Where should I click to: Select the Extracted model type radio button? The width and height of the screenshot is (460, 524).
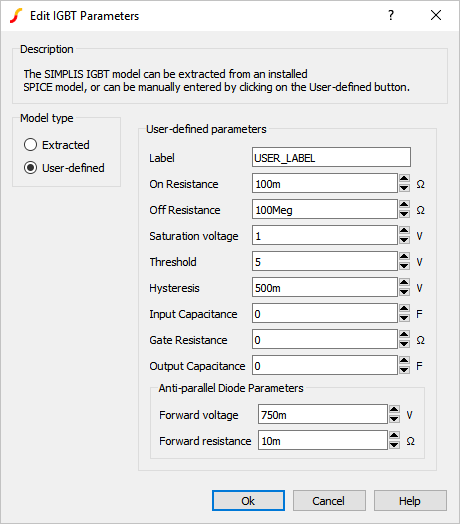point(30,145)
